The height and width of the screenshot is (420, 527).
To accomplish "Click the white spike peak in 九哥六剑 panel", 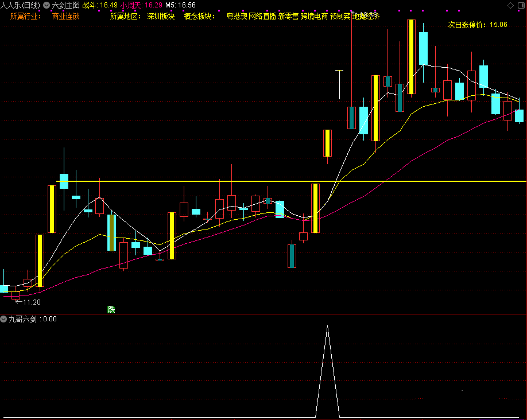I will [x=327, y=327].
